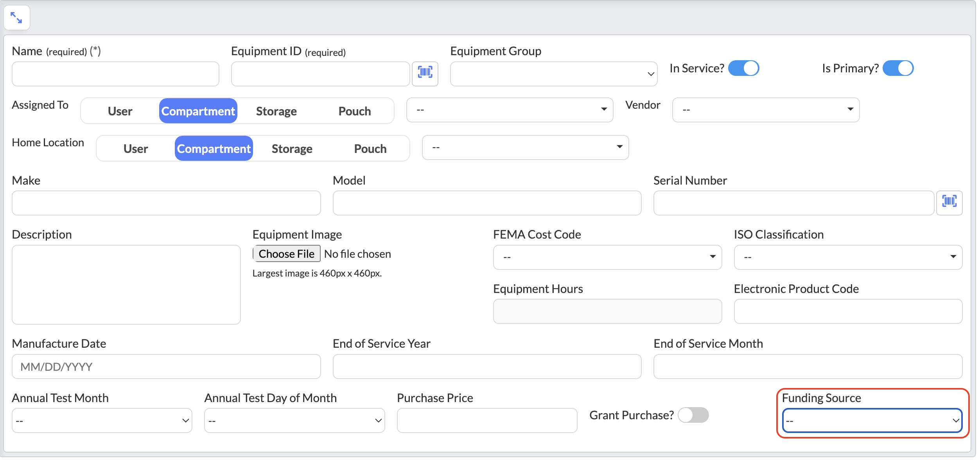Click the End of Service Year field
The height and width of the screenshot is (467, 980).
(487, 366)
